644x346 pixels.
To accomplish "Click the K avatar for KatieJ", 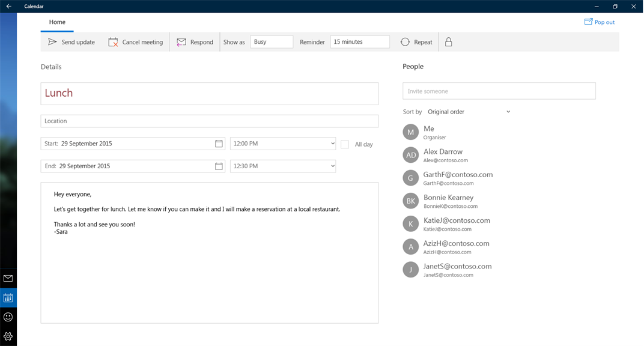I will pos(411,224).
